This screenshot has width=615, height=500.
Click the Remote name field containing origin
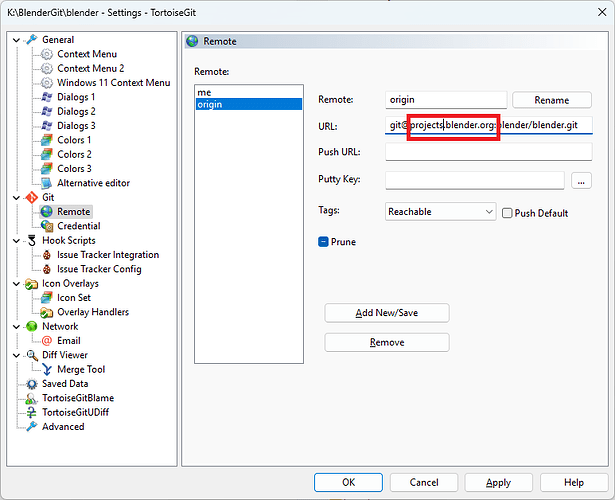point(446,100)
